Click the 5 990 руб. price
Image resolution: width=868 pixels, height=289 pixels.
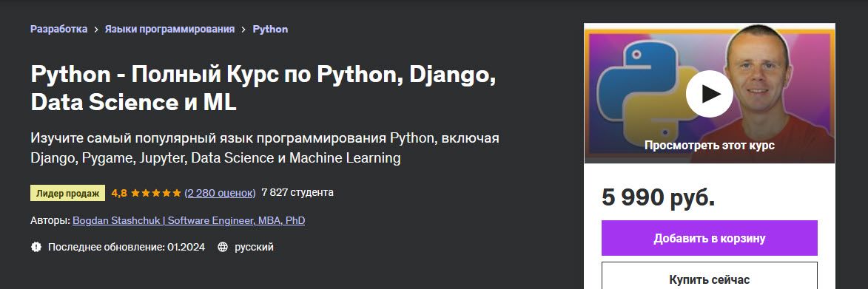point(658,197)
